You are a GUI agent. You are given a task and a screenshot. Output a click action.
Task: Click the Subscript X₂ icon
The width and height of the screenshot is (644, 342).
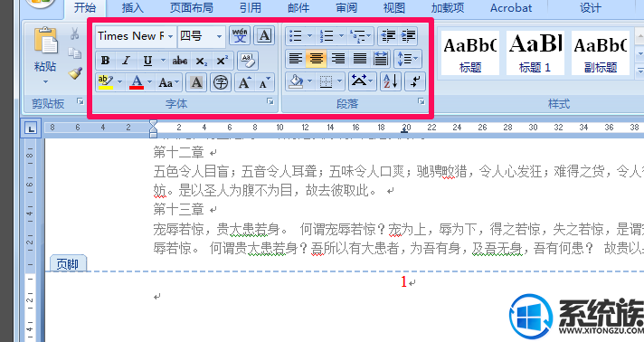201,61
